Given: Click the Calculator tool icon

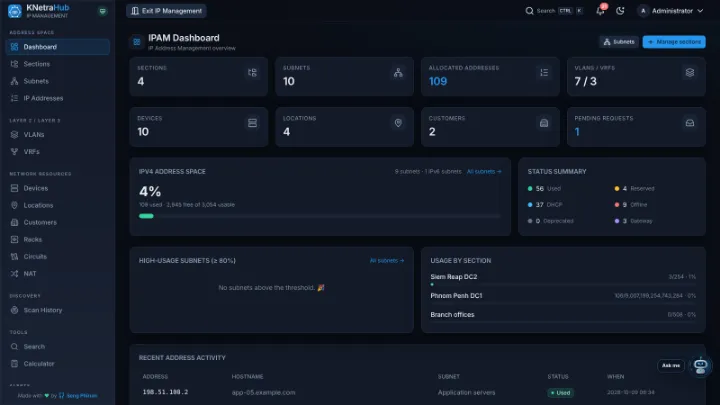Looking at the screenshot, I should [14, 364].
